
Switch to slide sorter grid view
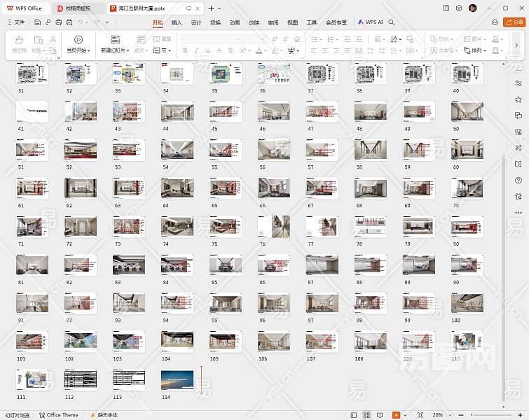click(x=366, y=415)
